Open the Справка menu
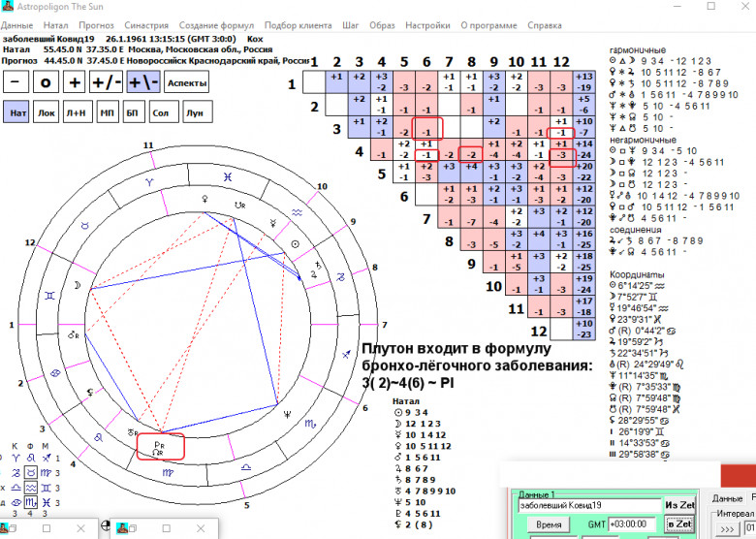756x539 pixels. click(x=545, y=25)
